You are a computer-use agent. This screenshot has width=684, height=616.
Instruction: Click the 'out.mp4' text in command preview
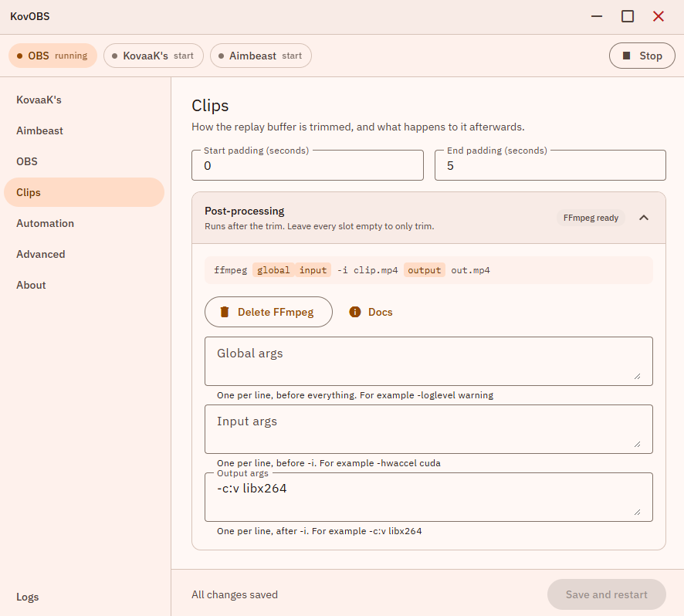470,270
